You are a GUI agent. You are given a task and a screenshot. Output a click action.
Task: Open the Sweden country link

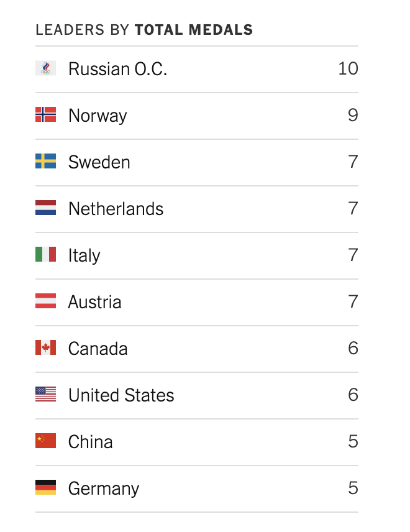[99, 162]
